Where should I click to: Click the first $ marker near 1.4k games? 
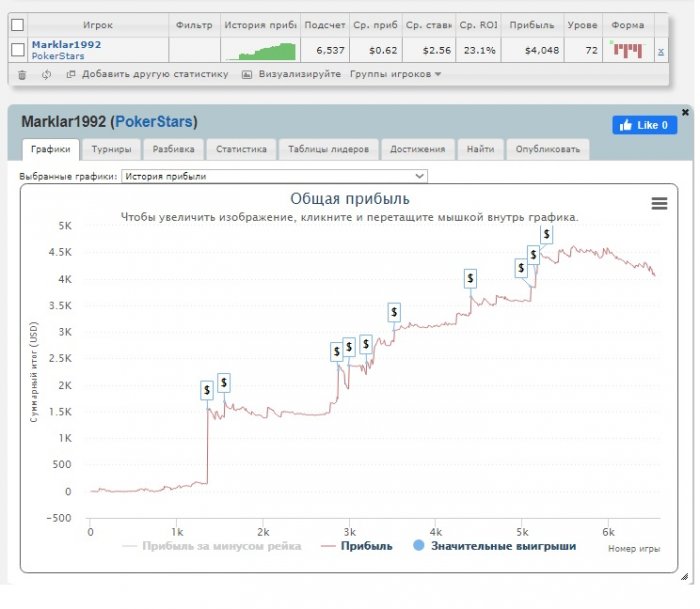[207, 390]
